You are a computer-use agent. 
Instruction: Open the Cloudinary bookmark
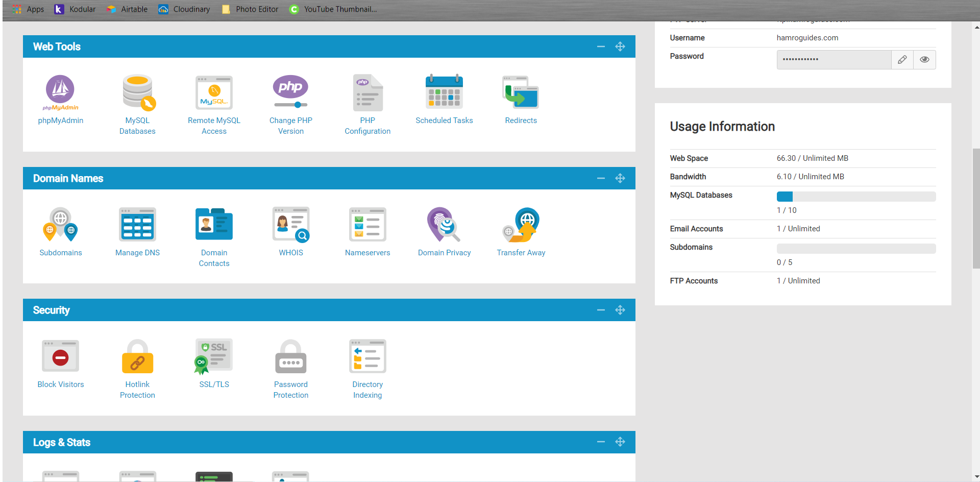pos(185,9)
